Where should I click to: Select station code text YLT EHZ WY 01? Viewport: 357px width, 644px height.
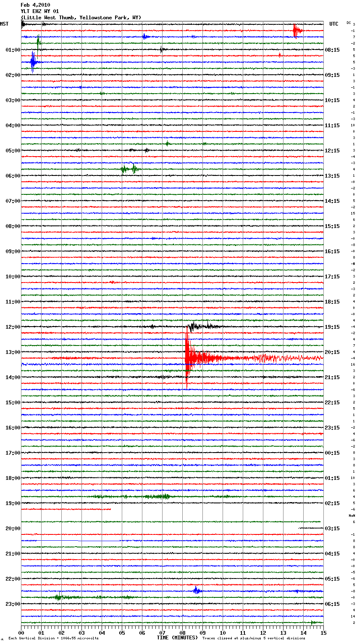(40, 11)
